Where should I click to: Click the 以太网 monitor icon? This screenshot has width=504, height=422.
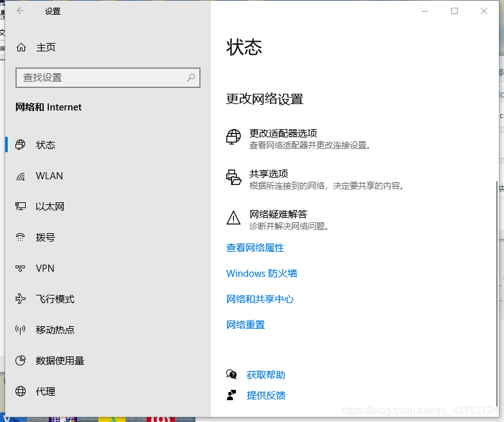21,206
